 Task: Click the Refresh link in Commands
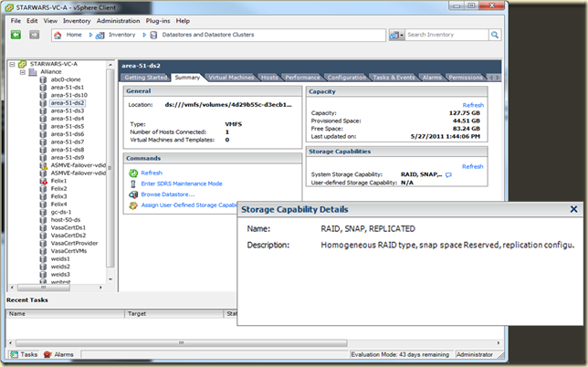[x=152, y=173]
